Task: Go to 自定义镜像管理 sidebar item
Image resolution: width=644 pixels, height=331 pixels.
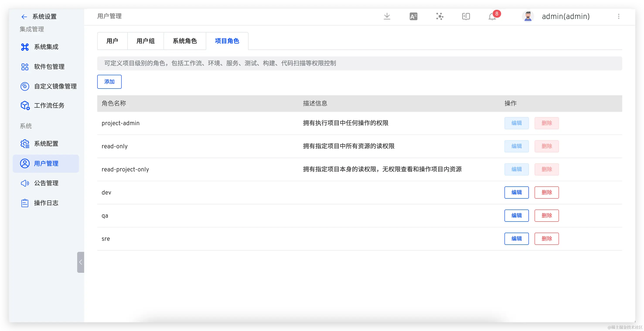Action: coord(55,86)
